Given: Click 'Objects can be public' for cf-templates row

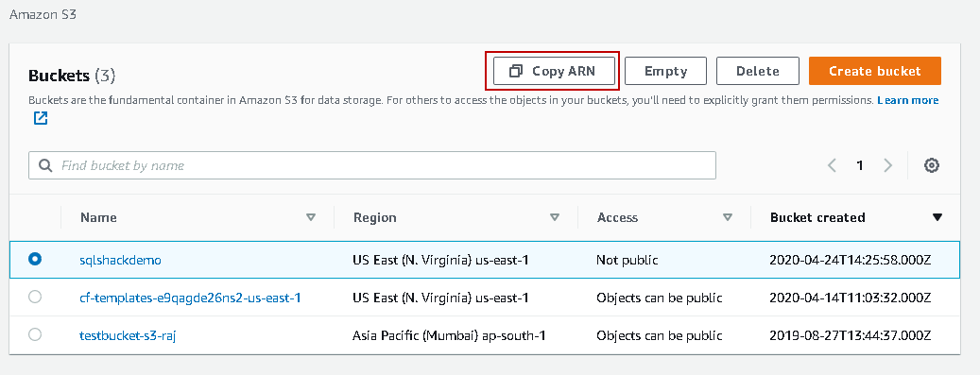Looking at the screenshot, I should 660,298.
